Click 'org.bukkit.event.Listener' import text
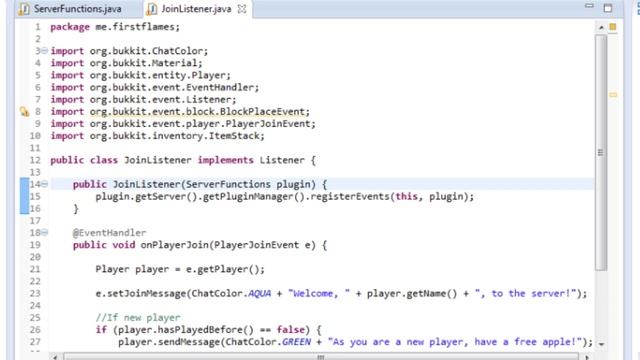This screenshot has height=360, width=640. coord(160,100)
